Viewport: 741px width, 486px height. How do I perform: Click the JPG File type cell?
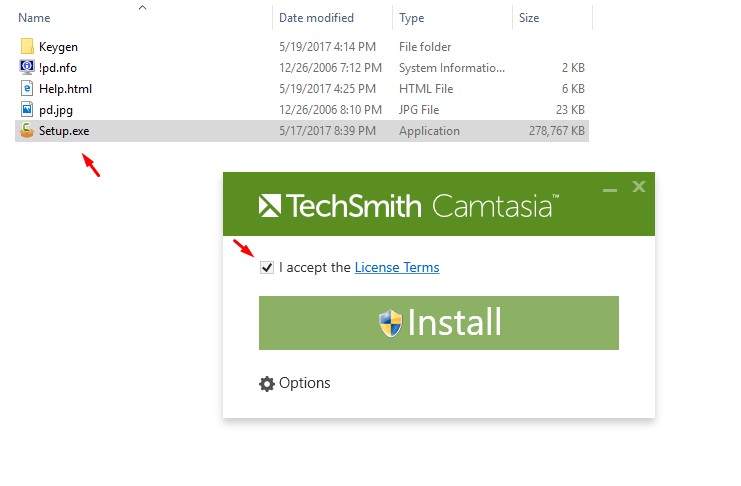(419, 110)
